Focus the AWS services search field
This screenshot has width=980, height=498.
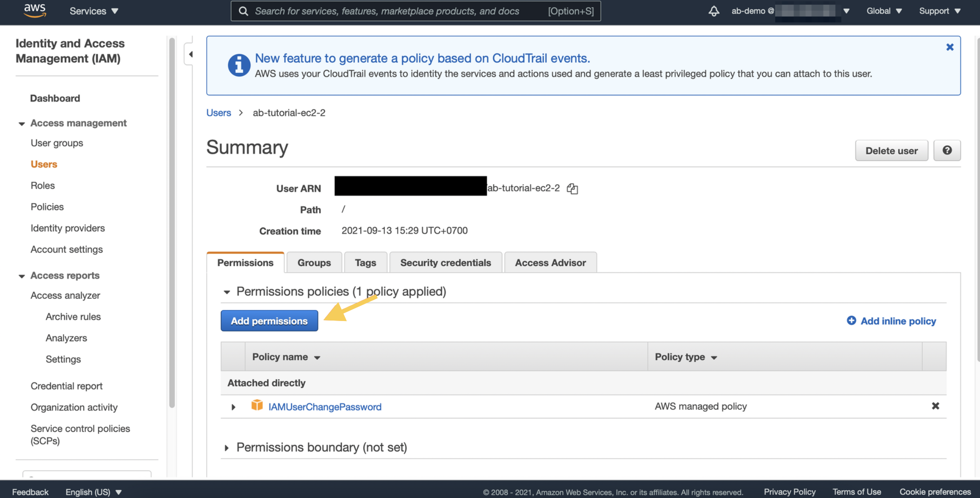[416, 11]
